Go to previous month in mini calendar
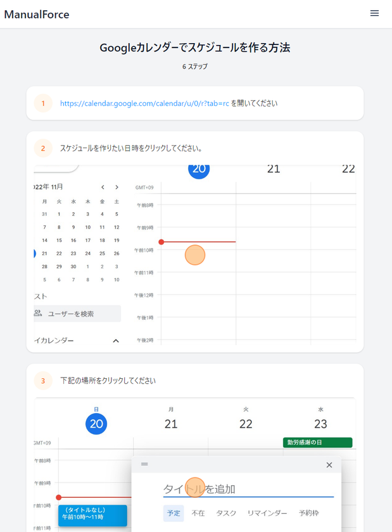The width and height of the screenshot is (392, 532). pos(103,187)
